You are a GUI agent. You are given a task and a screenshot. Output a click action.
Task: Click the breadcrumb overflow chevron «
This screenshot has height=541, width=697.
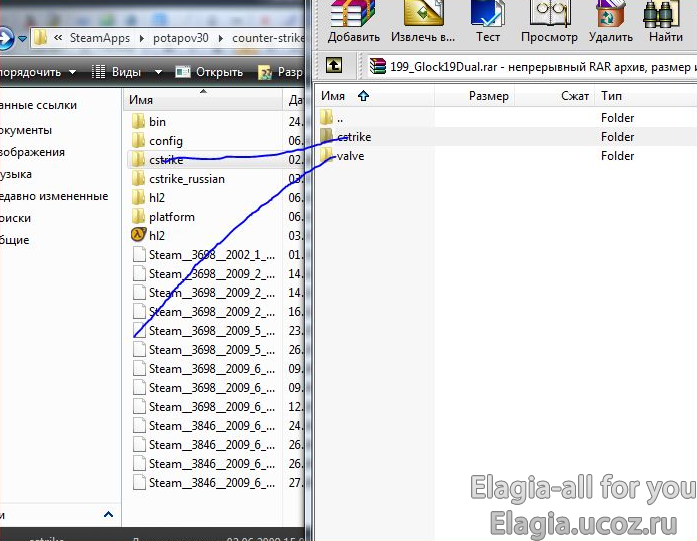pos(58,38)
